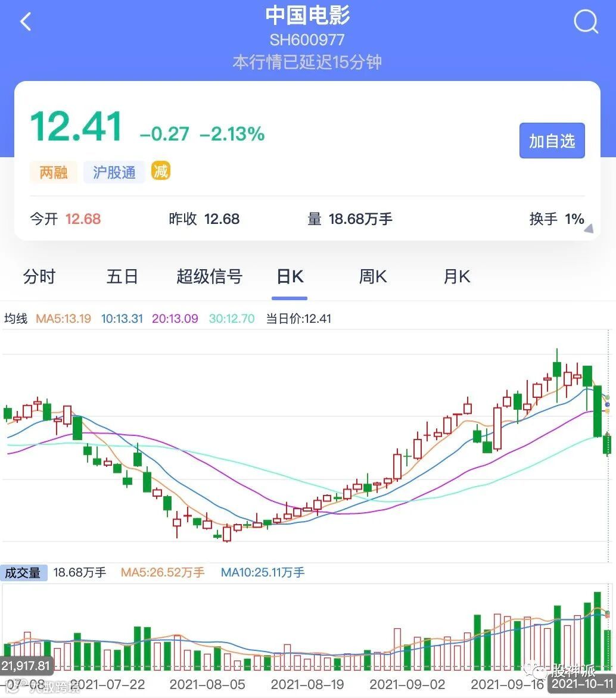
Task: Click 10:13.31 moving average value
Action: pyautogui.click(x=122, y=319)
